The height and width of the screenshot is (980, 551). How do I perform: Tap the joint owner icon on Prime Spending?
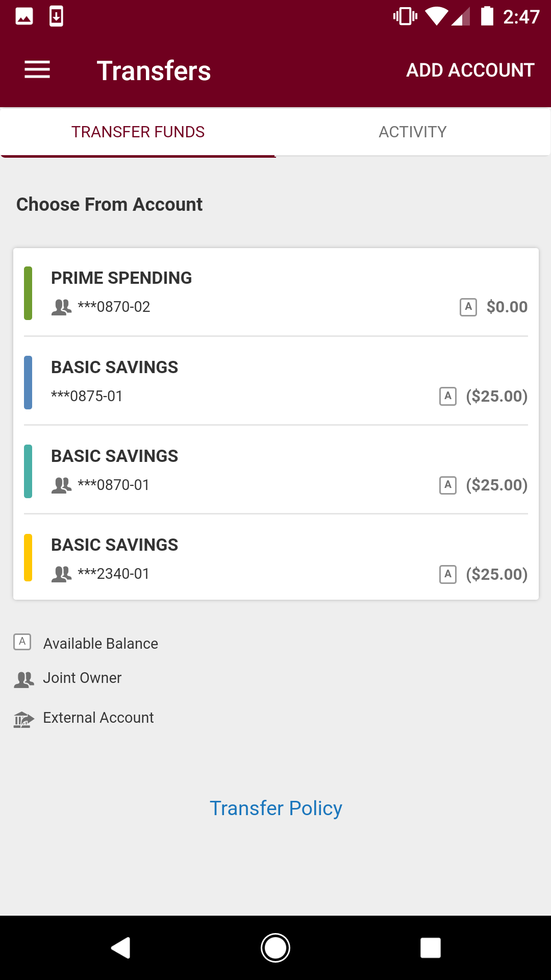coord(61,307)
